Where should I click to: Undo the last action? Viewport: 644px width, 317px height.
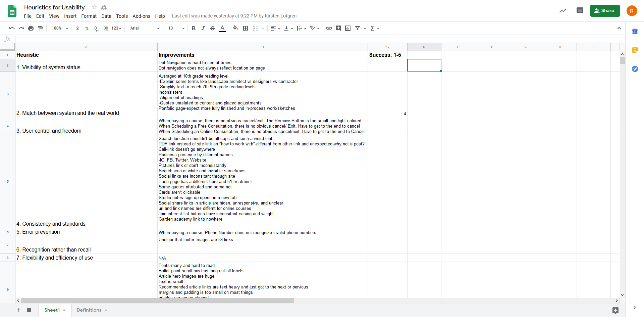coord(12,28)
